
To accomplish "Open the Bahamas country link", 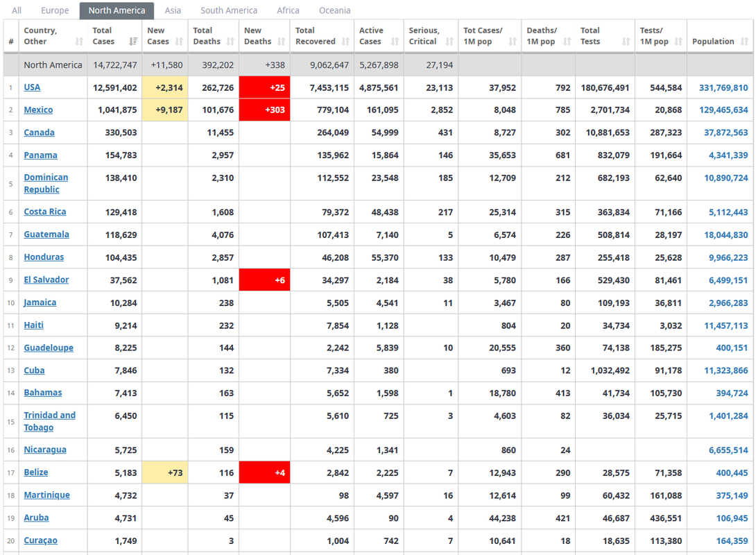I will click(43, 393).
